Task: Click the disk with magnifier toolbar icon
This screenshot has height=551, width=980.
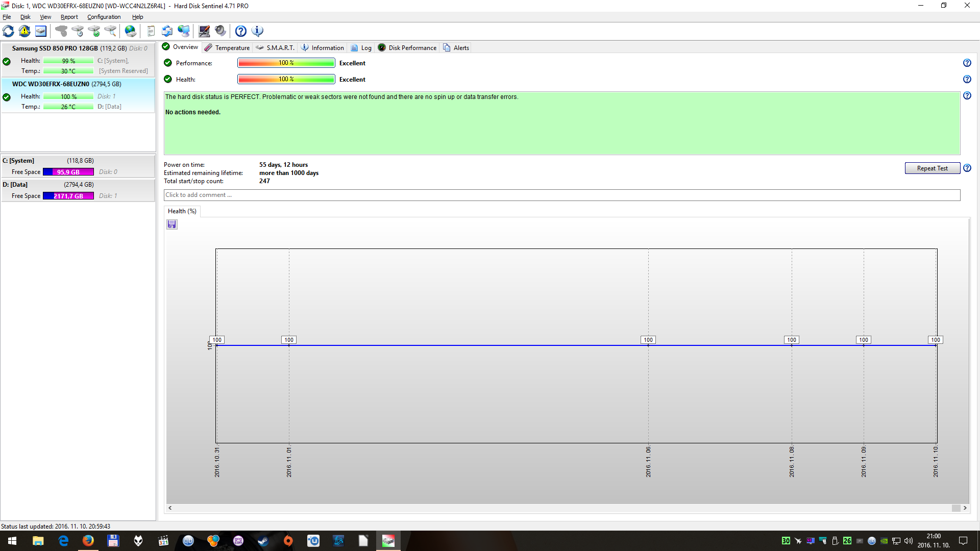Action: 110,31
